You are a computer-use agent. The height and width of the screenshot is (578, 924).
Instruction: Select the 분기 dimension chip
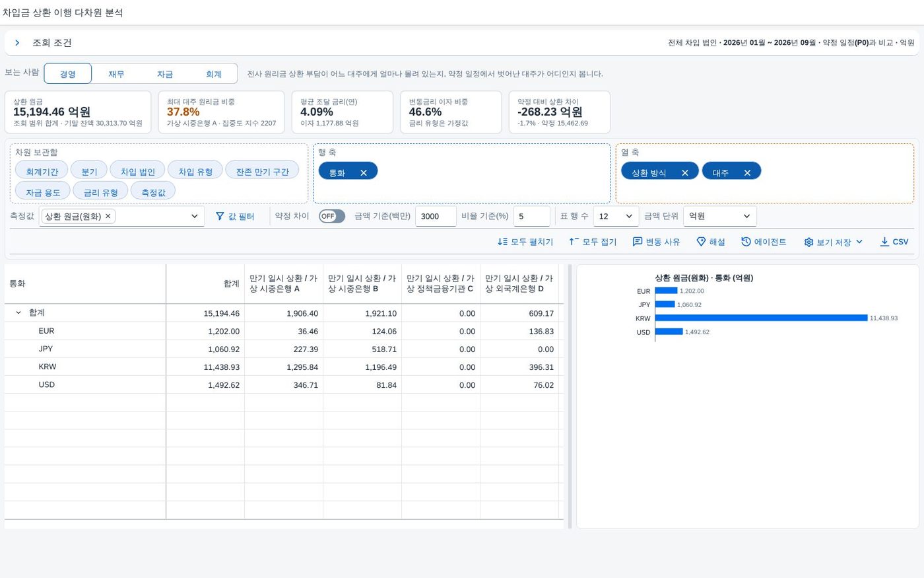89,171
